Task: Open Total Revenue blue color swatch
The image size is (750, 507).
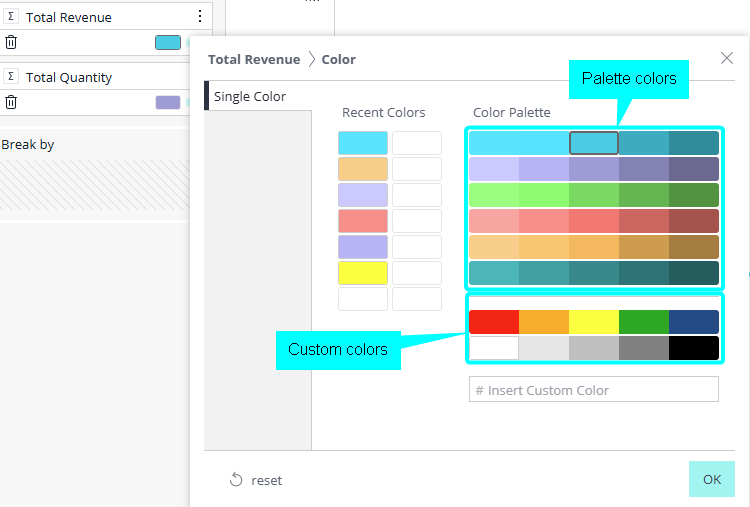Action: click(168, 42)
